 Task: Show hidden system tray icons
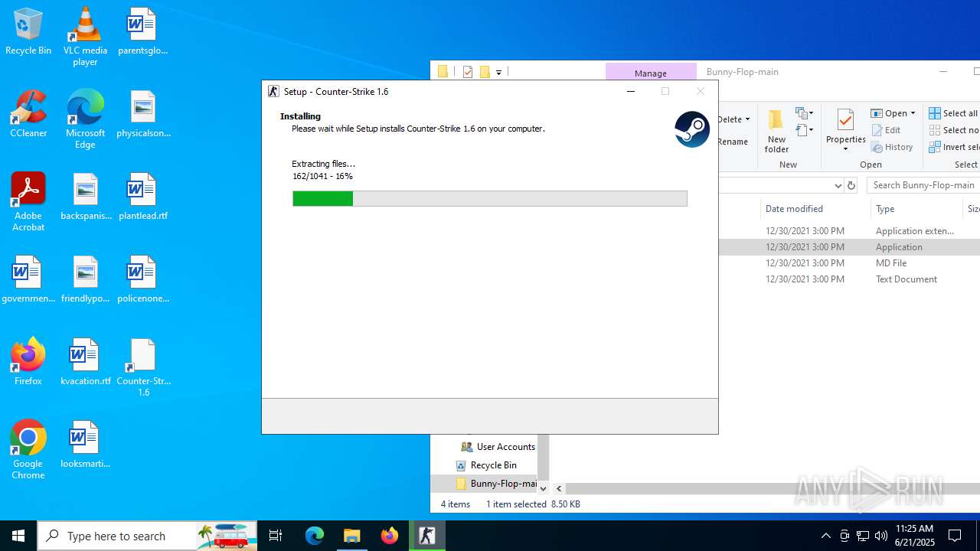pos(825,536)
